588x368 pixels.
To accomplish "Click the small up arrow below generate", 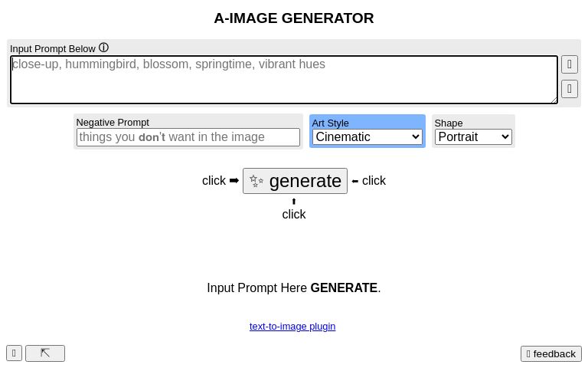I will click(294, 202).
